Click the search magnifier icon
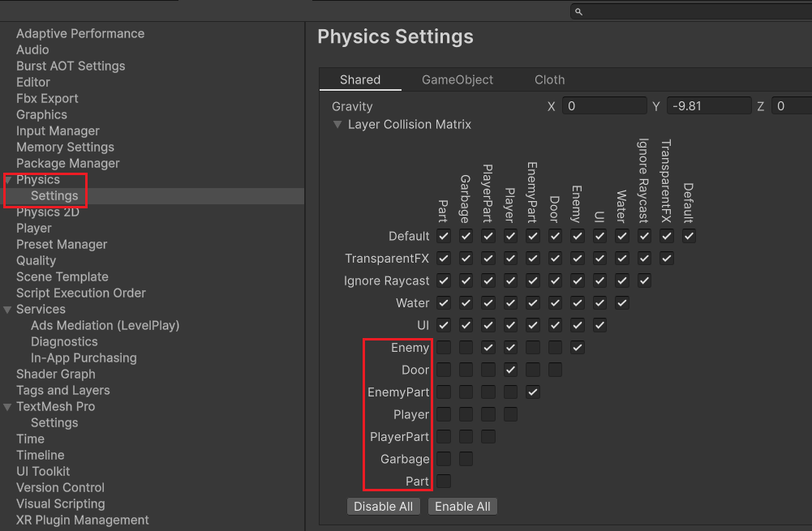 (x=578, y=11)
